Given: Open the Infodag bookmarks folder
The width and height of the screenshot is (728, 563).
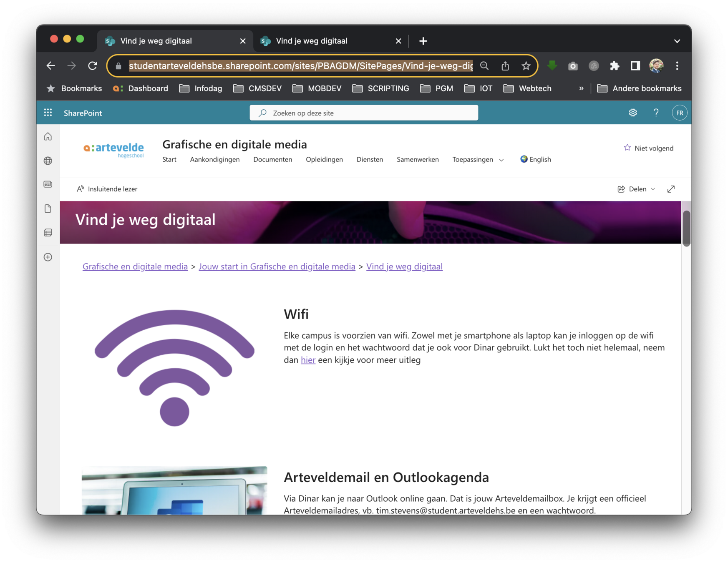Looking at the screenshot, I should 201,88.
